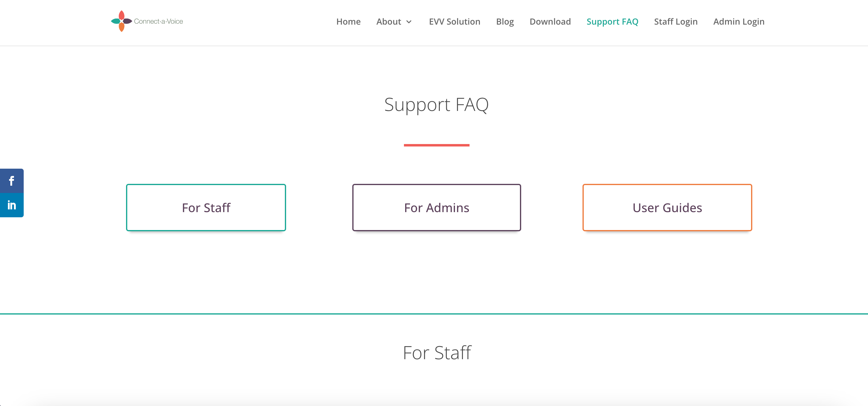
Task: Open the Admin Login link
Action: (739, 22)
